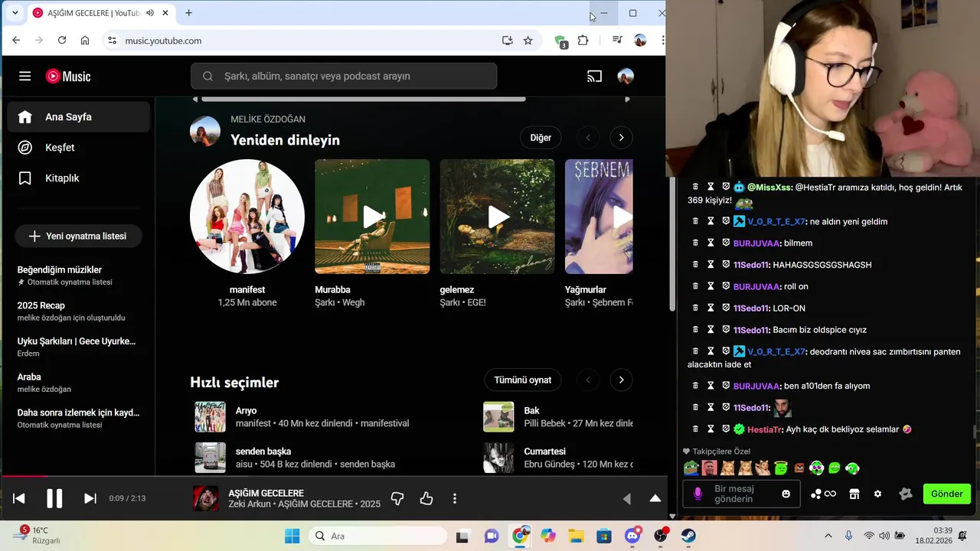Expand the player page with the up arrow
The width and height of the screenshot is (980, 551).
pyautogui.click(x=655, y=498)
